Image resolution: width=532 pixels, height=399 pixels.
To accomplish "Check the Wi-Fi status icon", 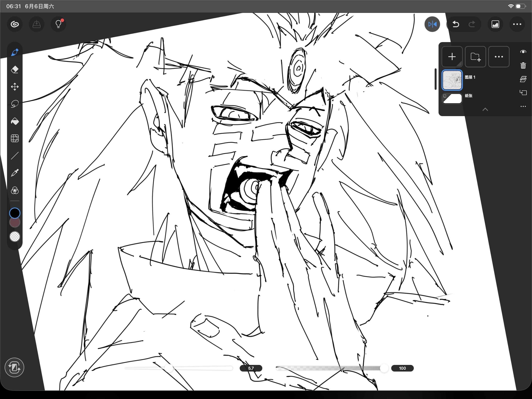I will click(511, 6).
